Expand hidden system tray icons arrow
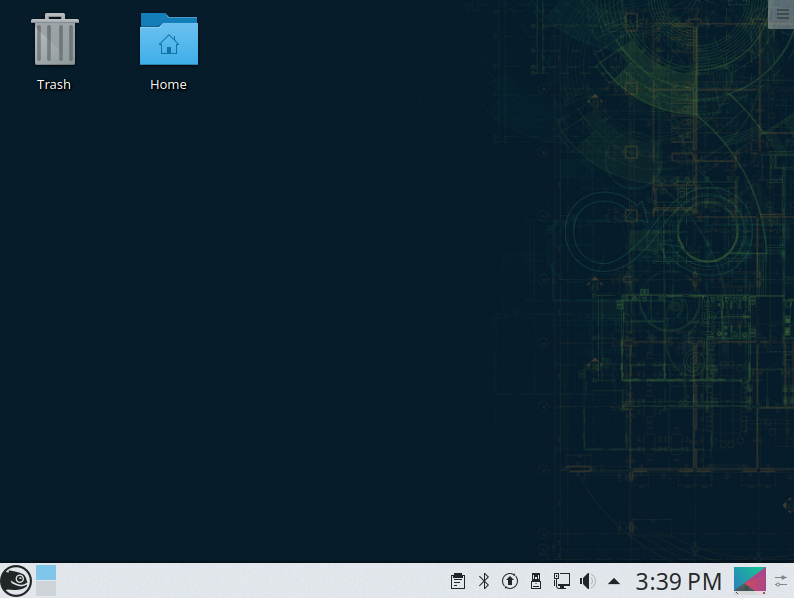 (614, 581)
